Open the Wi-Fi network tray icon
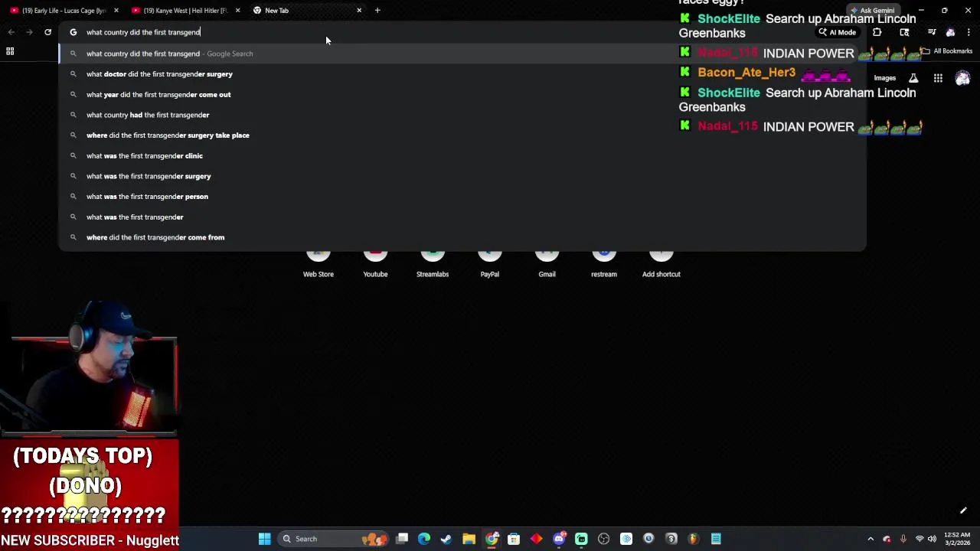980x551 pixels. (x=920, y=539)
